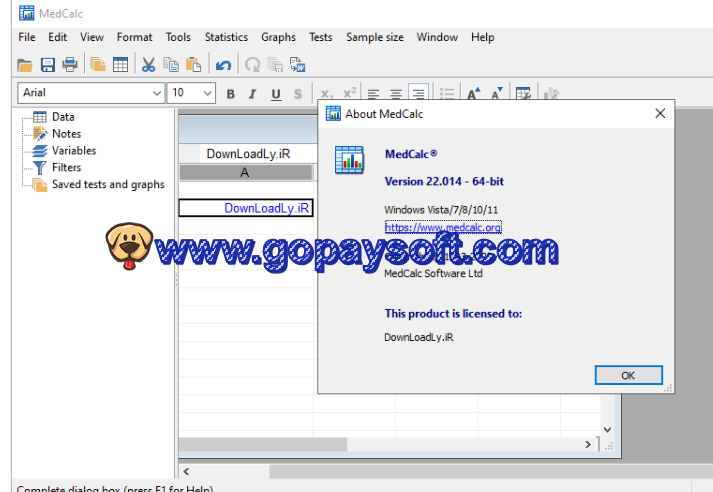Click the Version 22.014 - 64-bit text
The width and height of the screenshot is (713, 492).
click(444, 181)
